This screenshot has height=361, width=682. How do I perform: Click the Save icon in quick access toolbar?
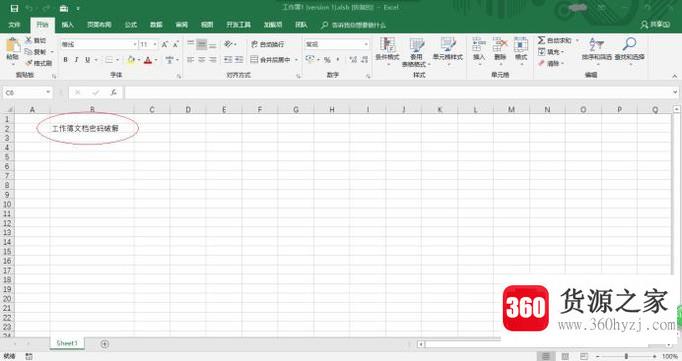14,8
